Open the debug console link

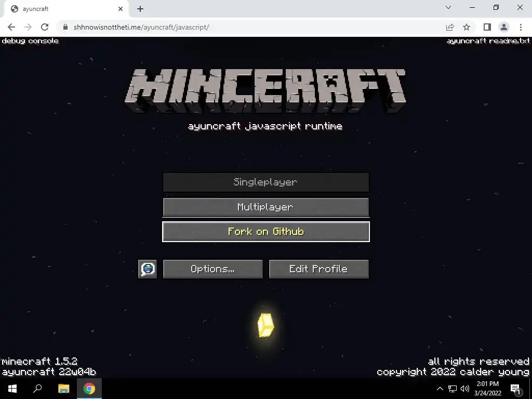click(x=30, y=41)
